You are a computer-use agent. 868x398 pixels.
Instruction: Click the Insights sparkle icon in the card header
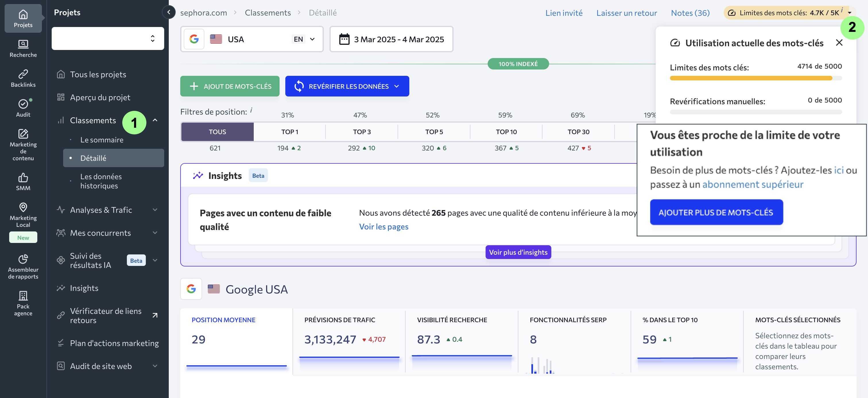(198, 175)
